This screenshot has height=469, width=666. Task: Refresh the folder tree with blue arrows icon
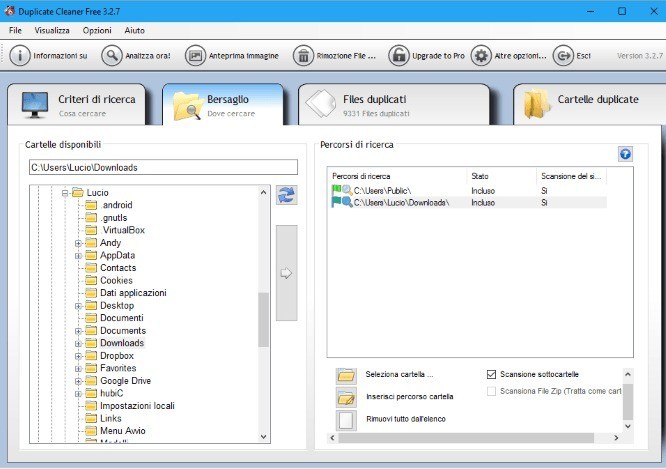286,195
